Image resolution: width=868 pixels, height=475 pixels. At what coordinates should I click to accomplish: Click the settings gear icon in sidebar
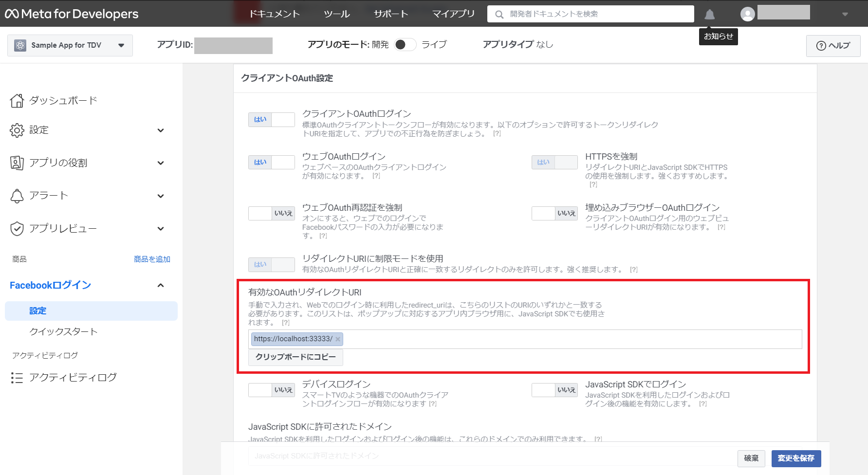coord(17,130)
